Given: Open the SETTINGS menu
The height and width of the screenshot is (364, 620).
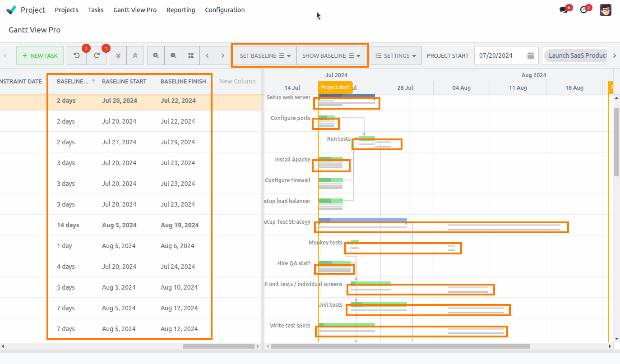Looking at the screenshot, I should (x=396, y=55).
